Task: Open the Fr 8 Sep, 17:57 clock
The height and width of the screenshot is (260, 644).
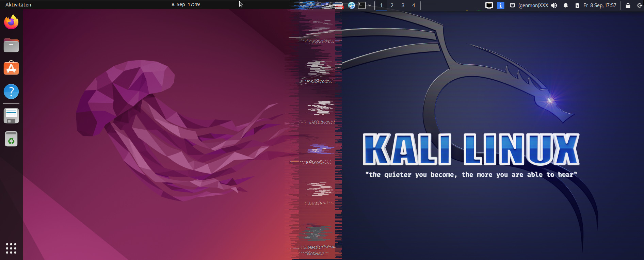Action: 600,5
